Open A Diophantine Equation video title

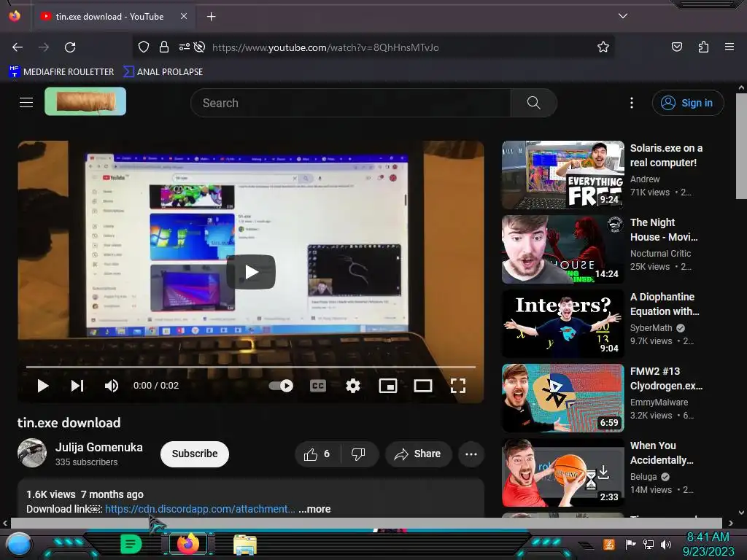point(665,304)
